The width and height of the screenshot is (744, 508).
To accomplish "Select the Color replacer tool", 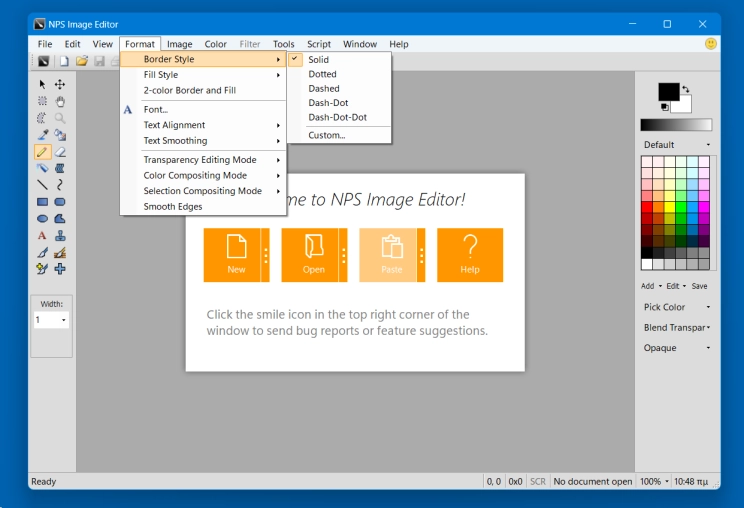I will pyautogui.click(x=60, y=135).
